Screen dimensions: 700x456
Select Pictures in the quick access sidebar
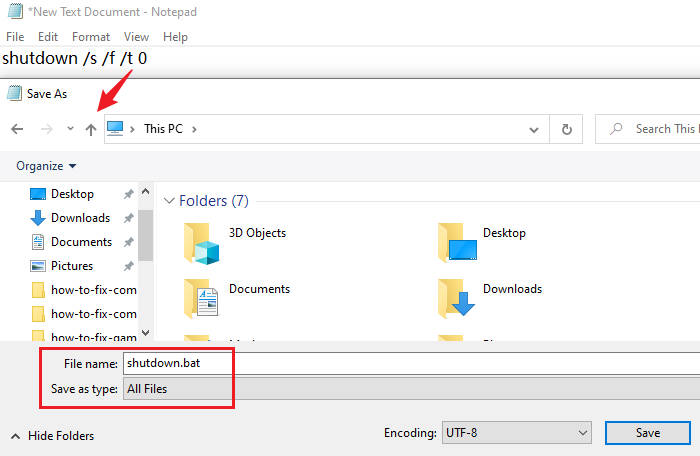(71, 266)
